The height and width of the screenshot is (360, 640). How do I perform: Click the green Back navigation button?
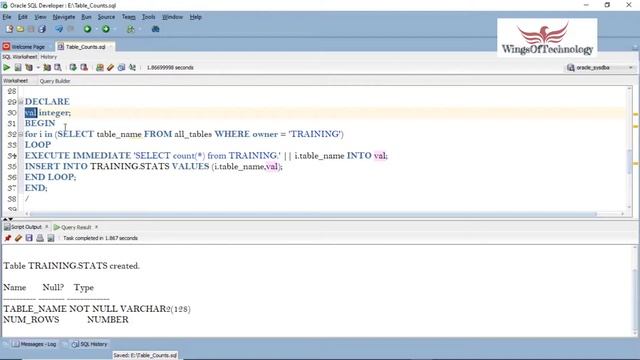pyautogui.click(x=87, y=29)
